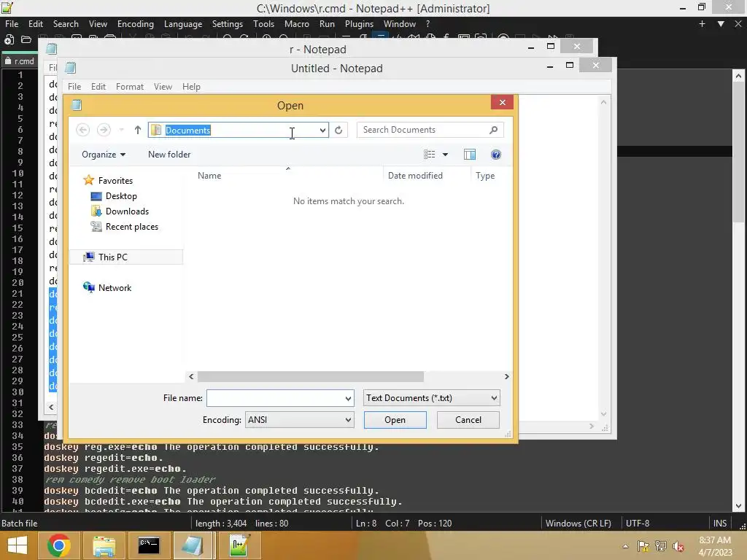This screenshot has height=560, width=747.
Task: Click New folder button
Action: click(169, 155)
